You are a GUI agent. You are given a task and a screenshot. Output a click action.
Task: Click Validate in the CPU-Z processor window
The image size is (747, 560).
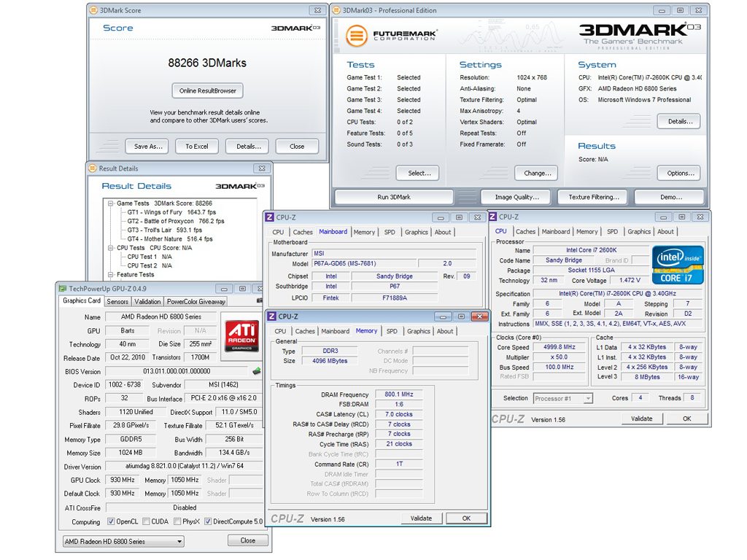642,419
